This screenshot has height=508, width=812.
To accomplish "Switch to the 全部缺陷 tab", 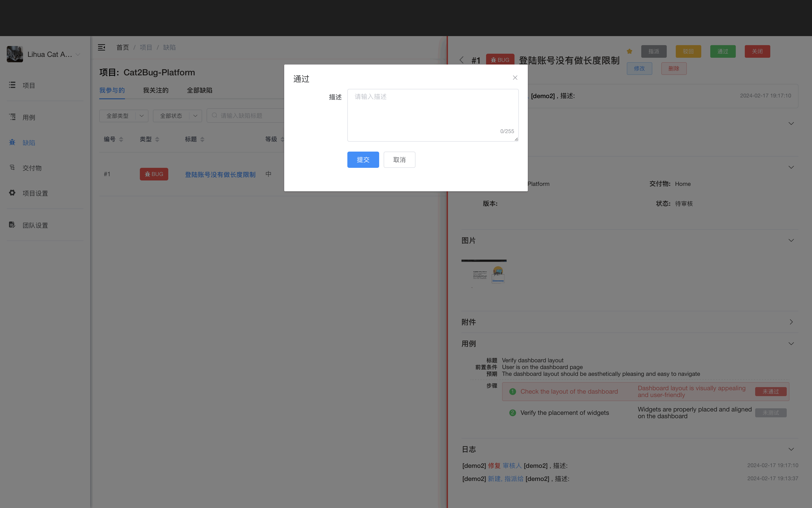I will coord(200,90).
